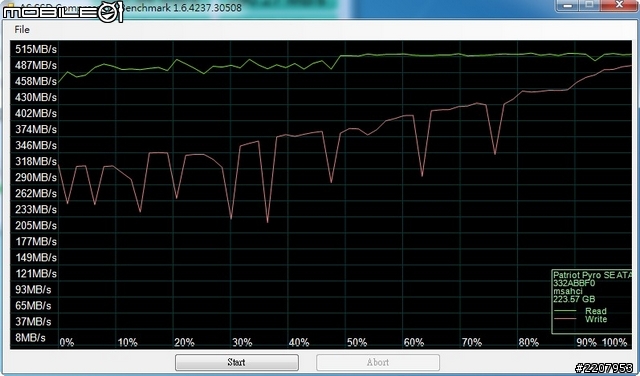
Task: Click the 374MB/s axis label
Action: (x=36, y=129)
